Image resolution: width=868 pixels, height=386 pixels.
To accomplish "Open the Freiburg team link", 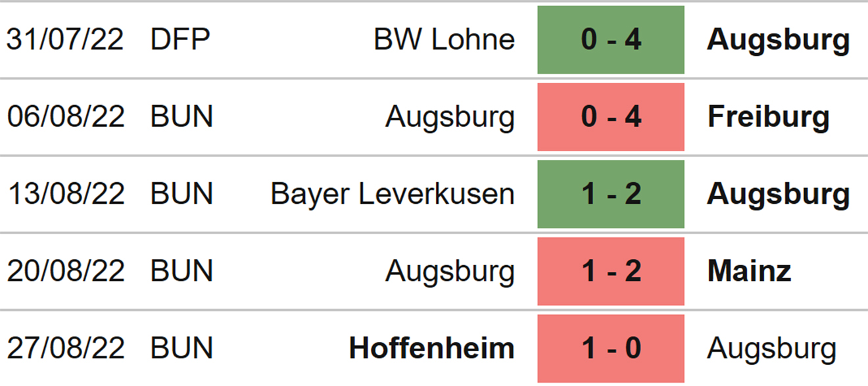I will pyautogui.click(x=768, y=117).
